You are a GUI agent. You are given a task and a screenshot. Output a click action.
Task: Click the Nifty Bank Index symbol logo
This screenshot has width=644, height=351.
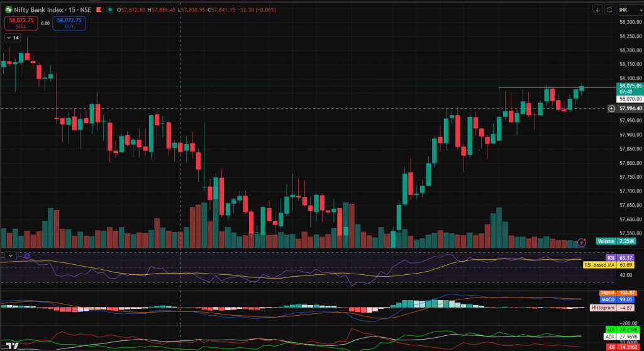(x=8, y=9)
